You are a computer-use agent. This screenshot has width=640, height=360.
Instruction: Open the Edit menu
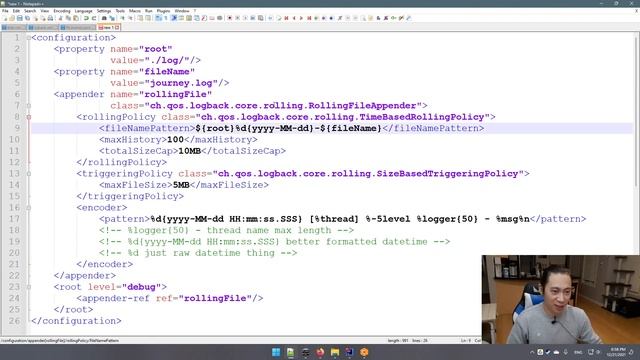coord(16,11)
